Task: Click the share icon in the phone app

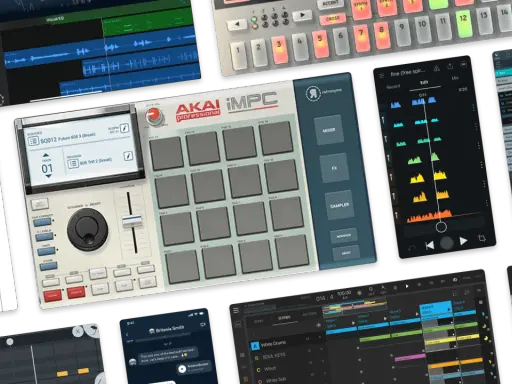Action: [450, 66]
